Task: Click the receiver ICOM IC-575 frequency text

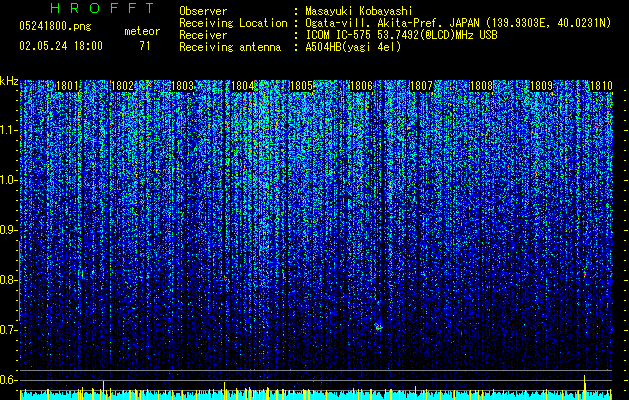Action: (x=401, y=35)
